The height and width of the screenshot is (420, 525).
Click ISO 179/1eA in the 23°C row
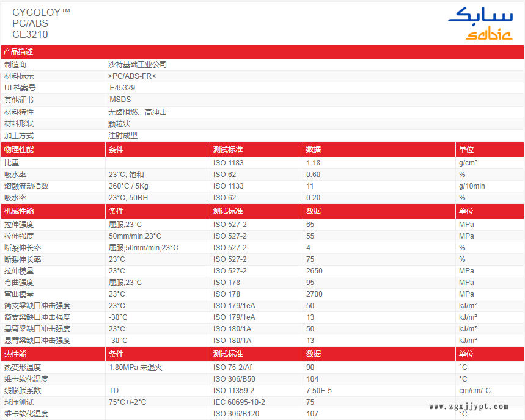[234, 306]
